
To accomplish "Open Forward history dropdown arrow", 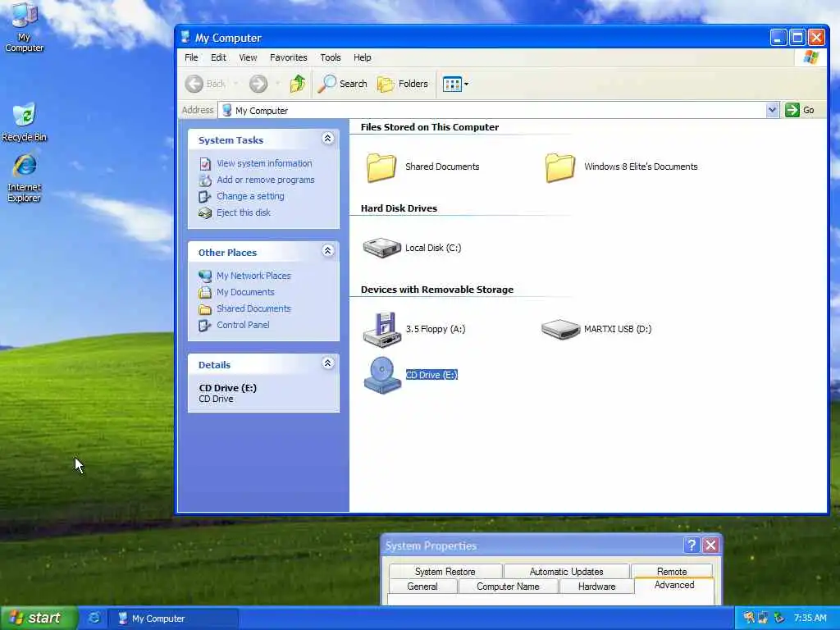I will point(277,84).
